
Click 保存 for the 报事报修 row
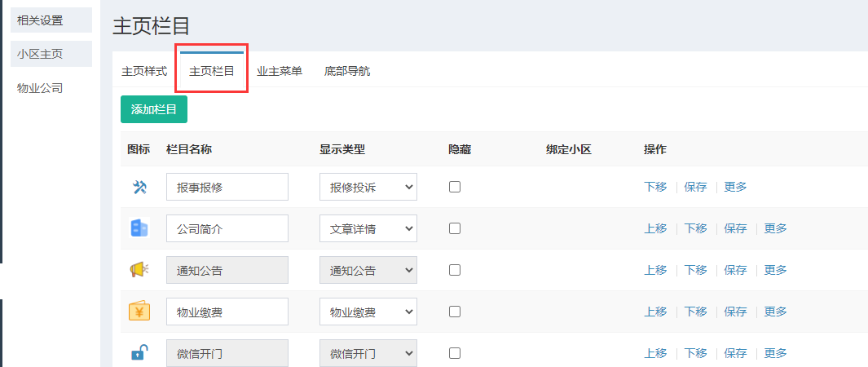pos(695,187)
